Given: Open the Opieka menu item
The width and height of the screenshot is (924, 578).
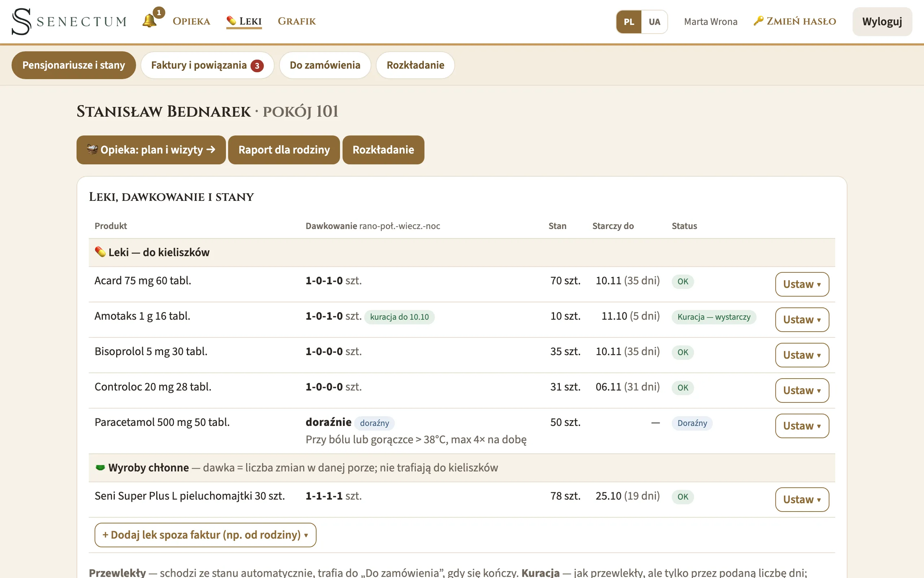Looking at the screenshot, I should pyautogui.click(x=191, y=21).
